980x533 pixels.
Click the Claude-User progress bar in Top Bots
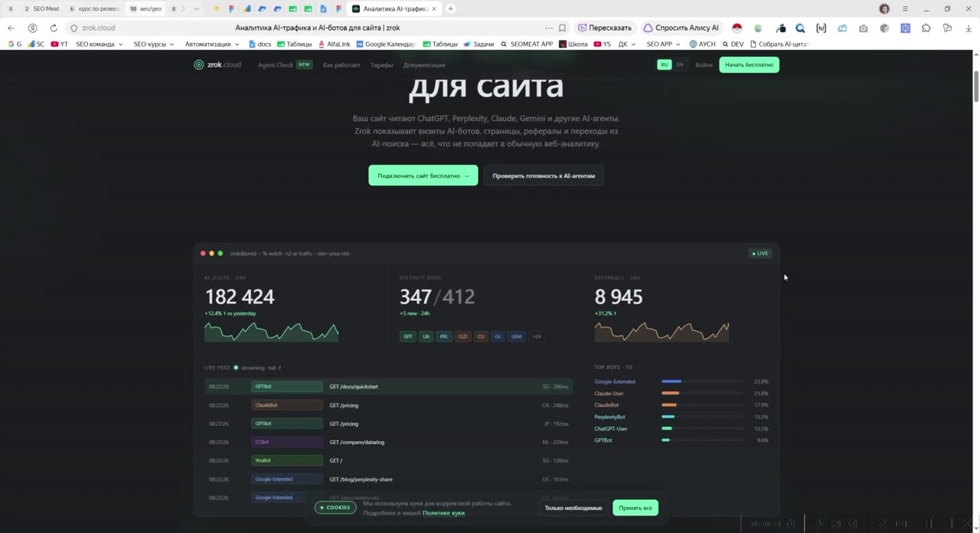[703, 394]
